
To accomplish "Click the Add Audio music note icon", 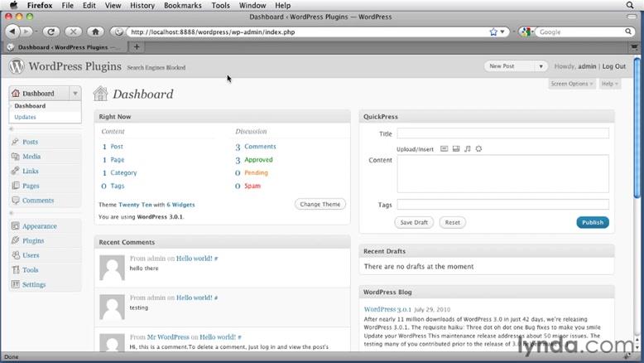I will pyautogui.click(x=467, y=149).
